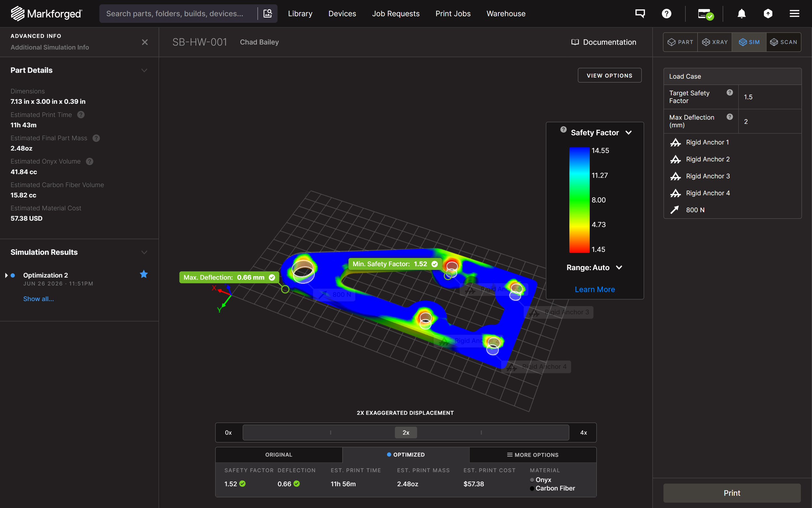Open MORE OPTIONS tab
The image size is (812, 508).
pos(533,455)
